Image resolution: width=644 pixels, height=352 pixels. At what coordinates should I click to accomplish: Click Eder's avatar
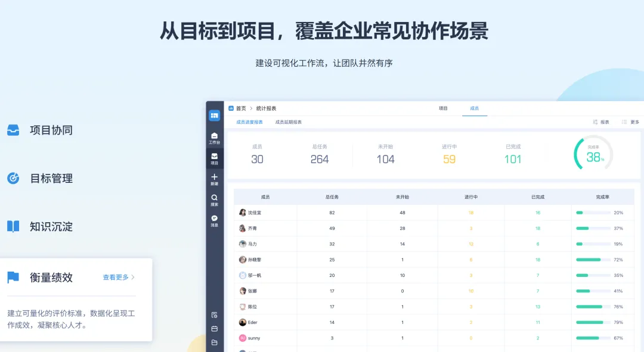(243, 322)
